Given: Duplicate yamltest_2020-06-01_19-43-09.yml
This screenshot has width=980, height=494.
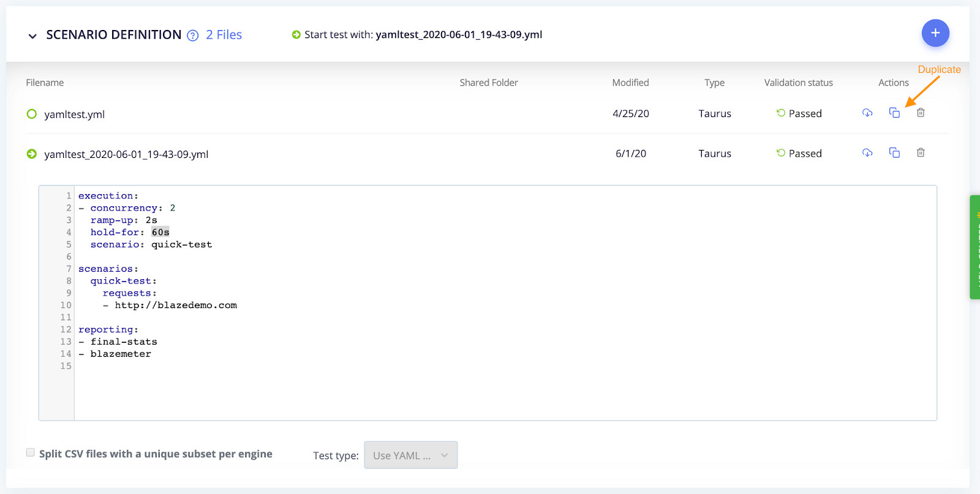Looking at the screenshot, I should (894, 152).
